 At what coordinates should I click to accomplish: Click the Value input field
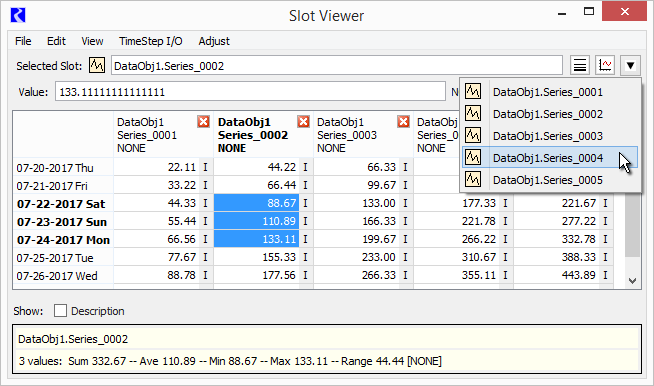click(x=250, y=91)
